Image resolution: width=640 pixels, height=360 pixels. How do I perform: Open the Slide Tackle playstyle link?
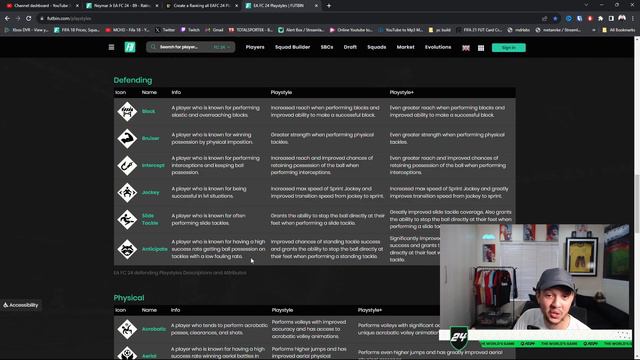tap(150, 220)
